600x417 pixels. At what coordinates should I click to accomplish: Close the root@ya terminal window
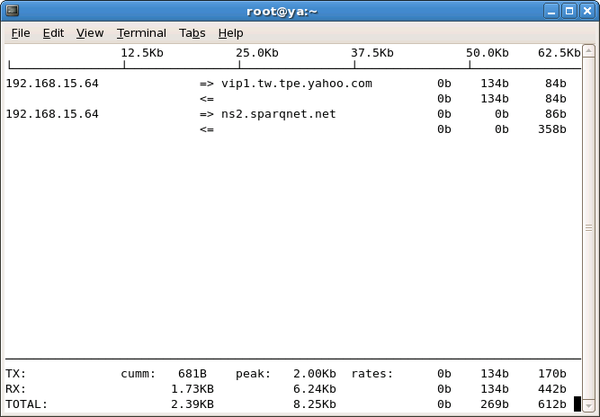587,11
